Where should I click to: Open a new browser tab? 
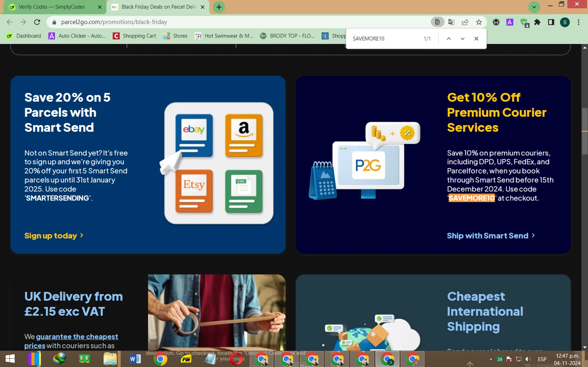219,7
